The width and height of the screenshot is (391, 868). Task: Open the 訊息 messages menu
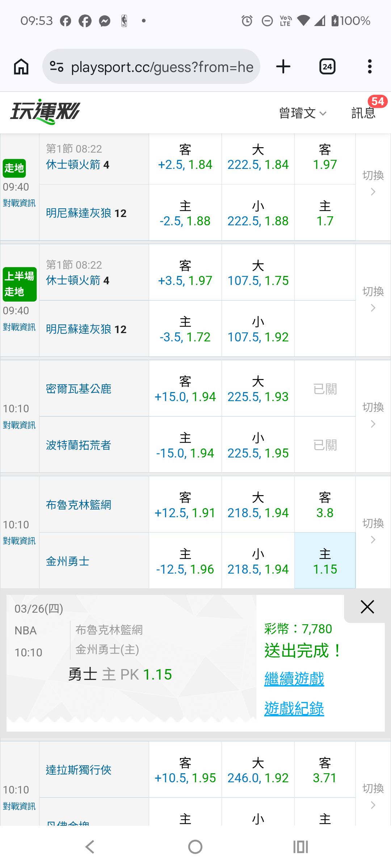click(x=363, y=113)
